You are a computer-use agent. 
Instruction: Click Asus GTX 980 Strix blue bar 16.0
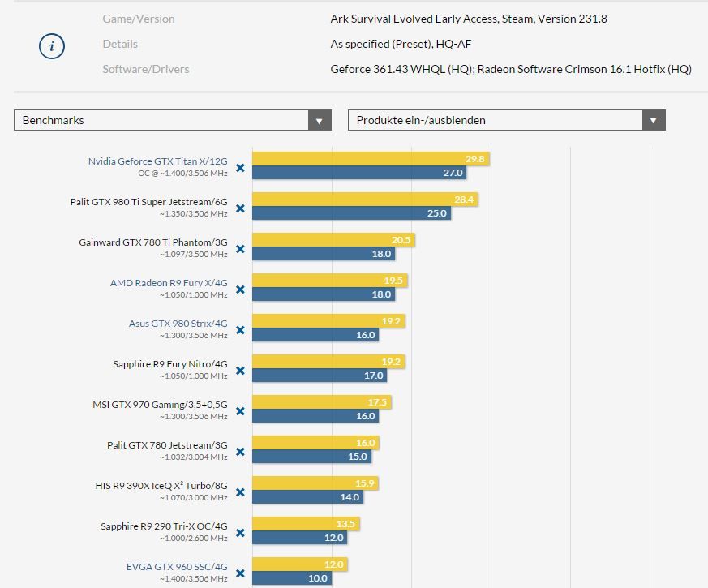315,335
